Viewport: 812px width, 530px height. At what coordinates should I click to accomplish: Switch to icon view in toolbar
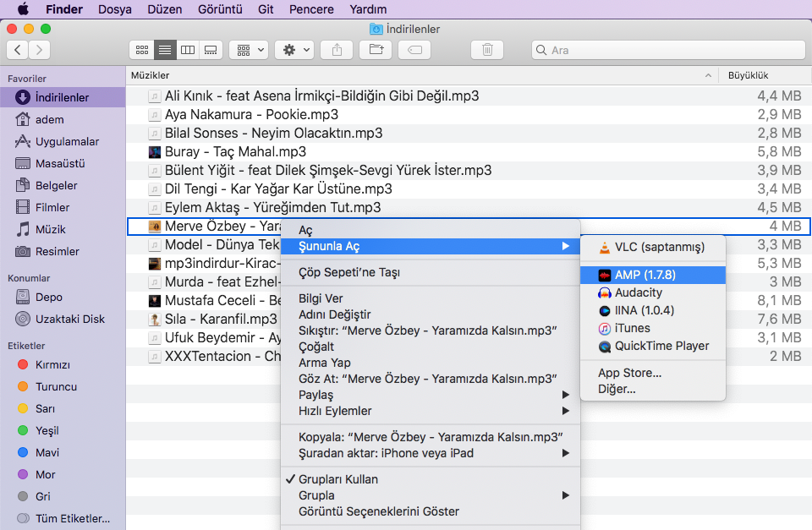point(142,50)
